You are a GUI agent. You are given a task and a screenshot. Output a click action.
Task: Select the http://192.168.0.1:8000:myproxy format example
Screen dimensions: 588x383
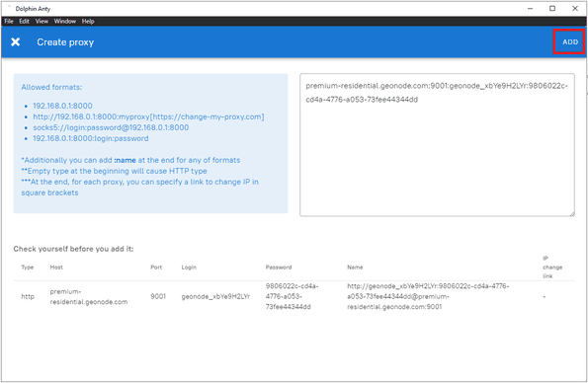click(x=148, y=116)
